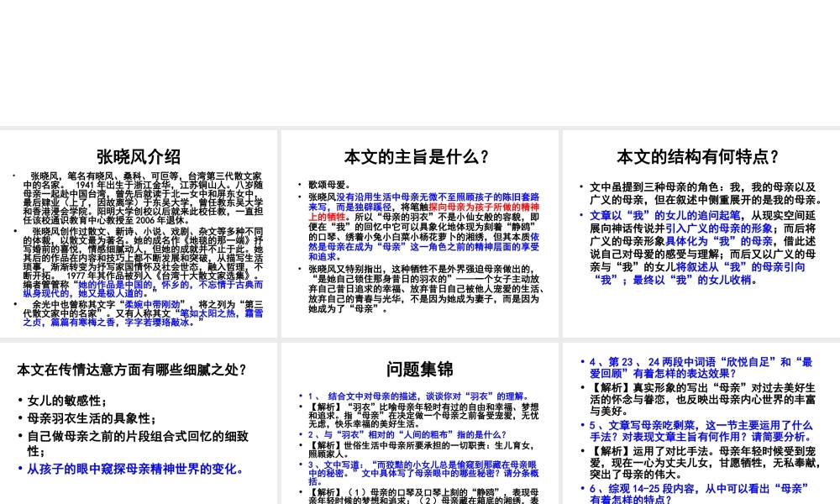Select question 5、文章写母亲吃剩菜
The height and width of the screenshot is (504, 840).
click(x=701, y=431)
